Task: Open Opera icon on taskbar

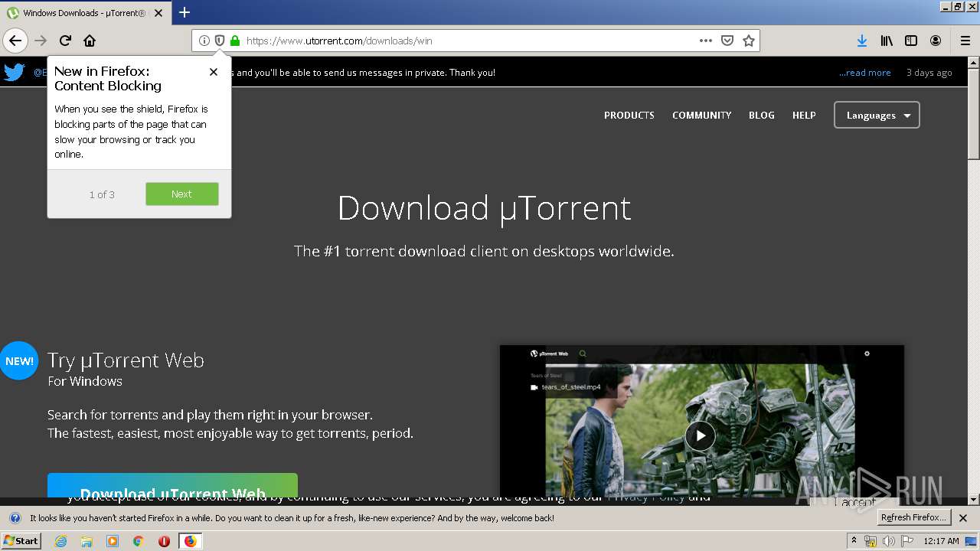Action: coord(164,541)
